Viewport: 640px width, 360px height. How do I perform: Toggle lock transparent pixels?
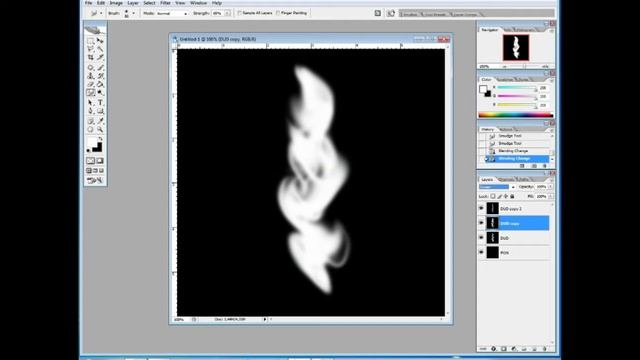[x=493, y=196]
